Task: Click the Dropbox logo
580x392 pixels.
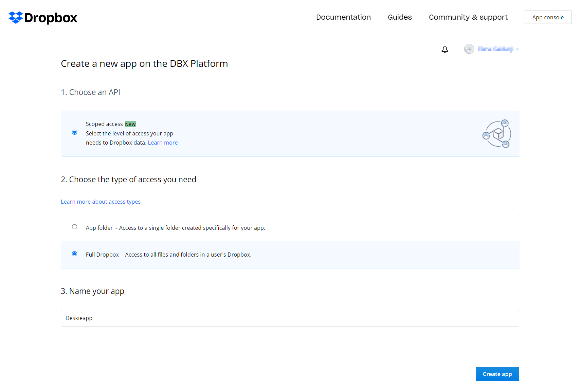Action: tap(43, 18)
